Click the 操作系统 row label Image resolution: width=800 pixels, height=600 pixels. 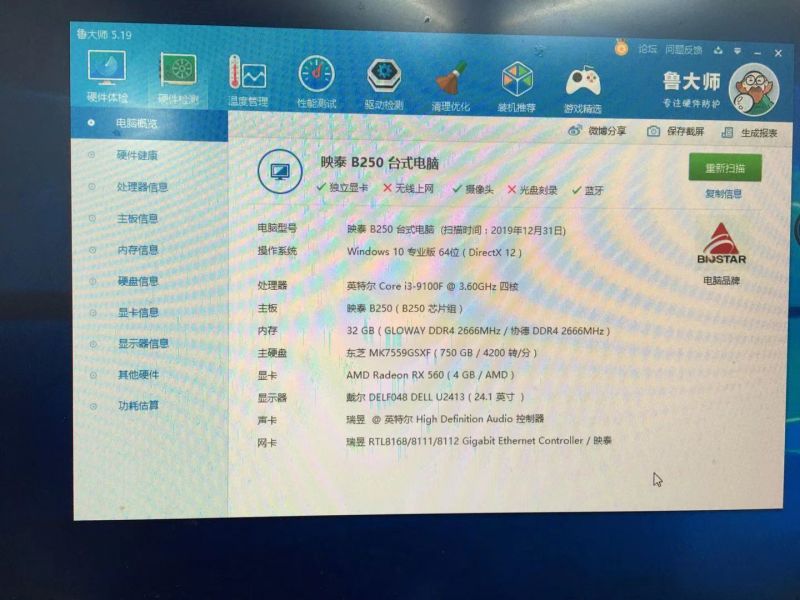(277, 251)
